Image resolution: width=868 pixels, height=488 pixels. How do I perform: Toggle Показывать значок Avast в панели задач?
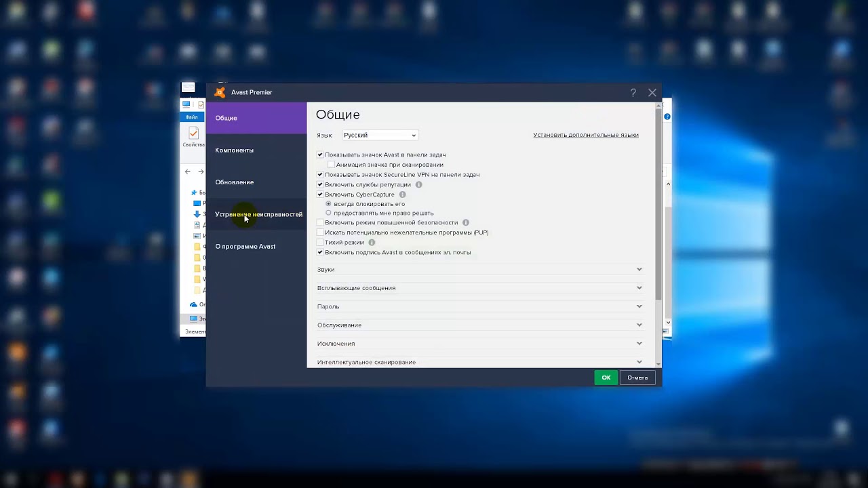(320, 155)
